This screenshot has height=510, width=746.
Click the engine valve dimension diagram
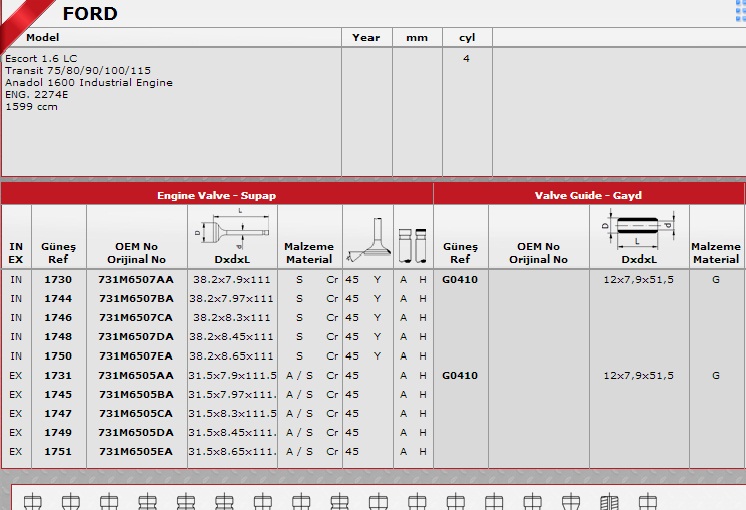point(232,229)
